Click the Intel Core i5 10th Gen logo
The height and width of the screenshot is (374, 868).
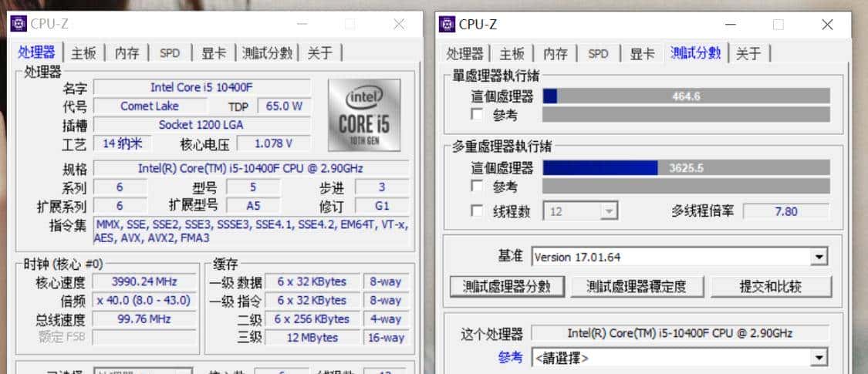coord(364,115)
